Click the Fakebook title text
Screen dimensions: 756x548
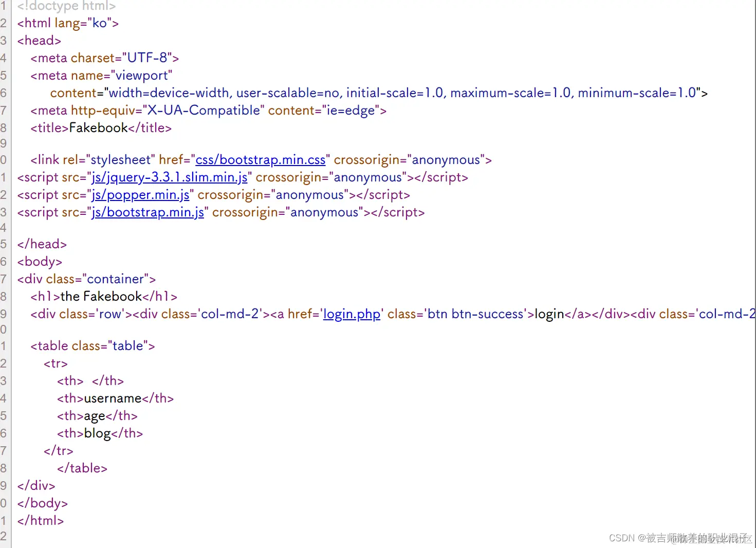(x=99, y=128)
